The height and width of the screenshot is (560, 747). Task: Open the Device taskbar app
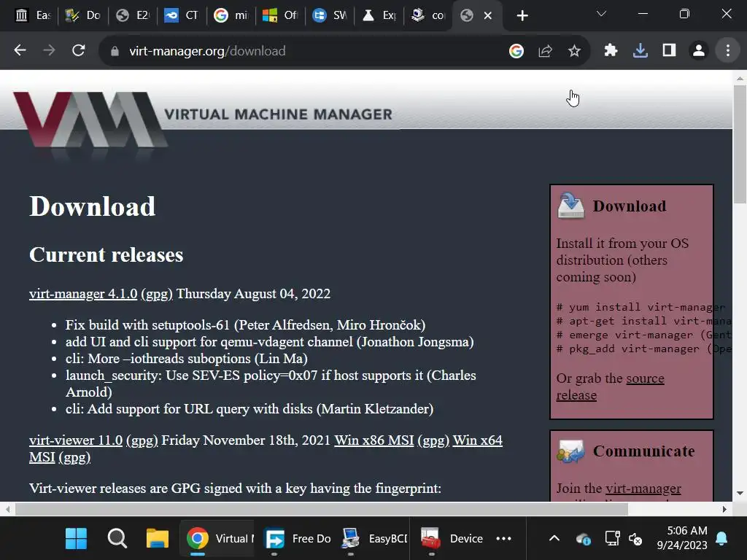coord(452,539)
